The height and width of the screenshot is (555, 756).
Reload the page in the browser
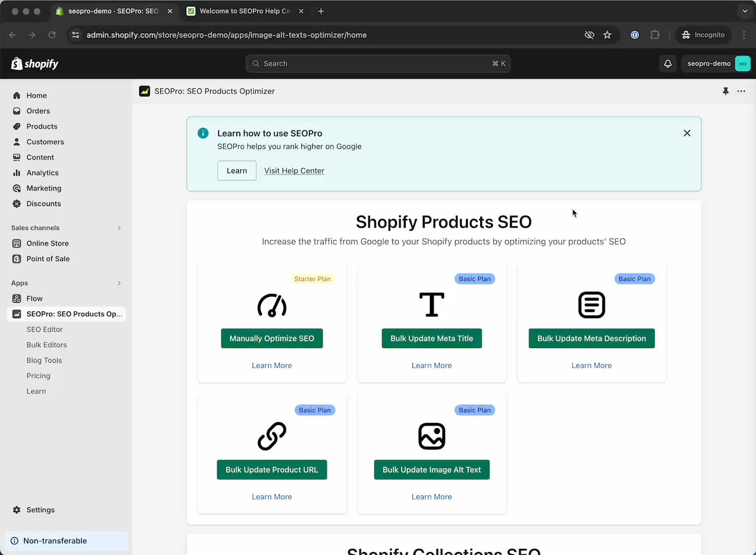point(52,35)
